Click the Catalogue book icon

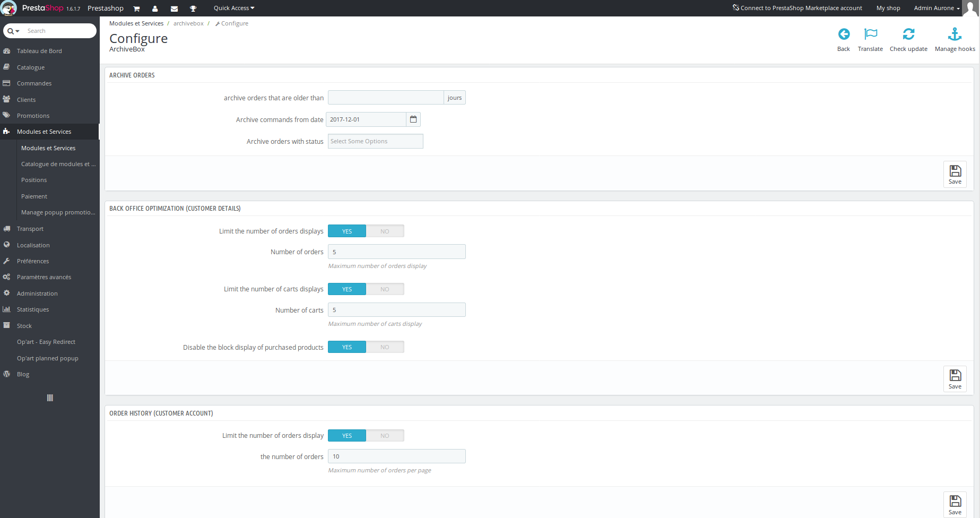7,67
